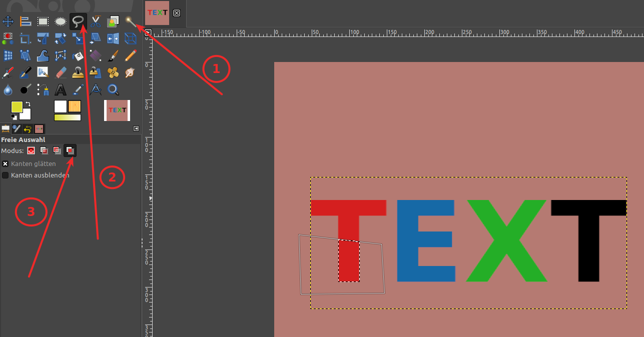Set mode to subtract from selection
Image resolution: width=644 pixels, height=337 pixels.
58,150
